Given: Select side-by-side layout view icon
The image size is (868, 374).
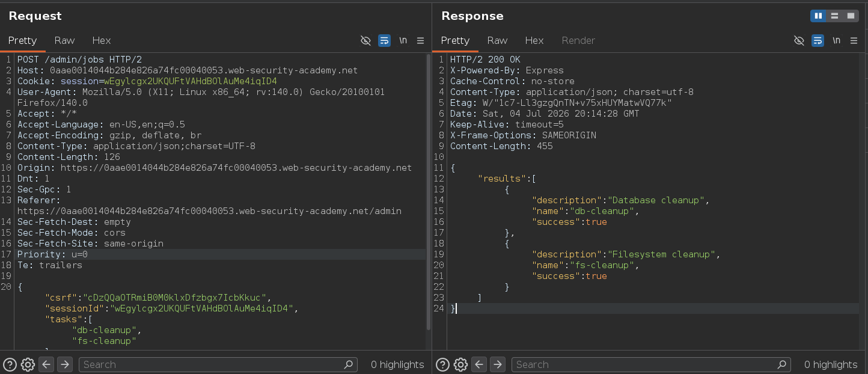Looking at the screenshot, I should click(818, 16).
